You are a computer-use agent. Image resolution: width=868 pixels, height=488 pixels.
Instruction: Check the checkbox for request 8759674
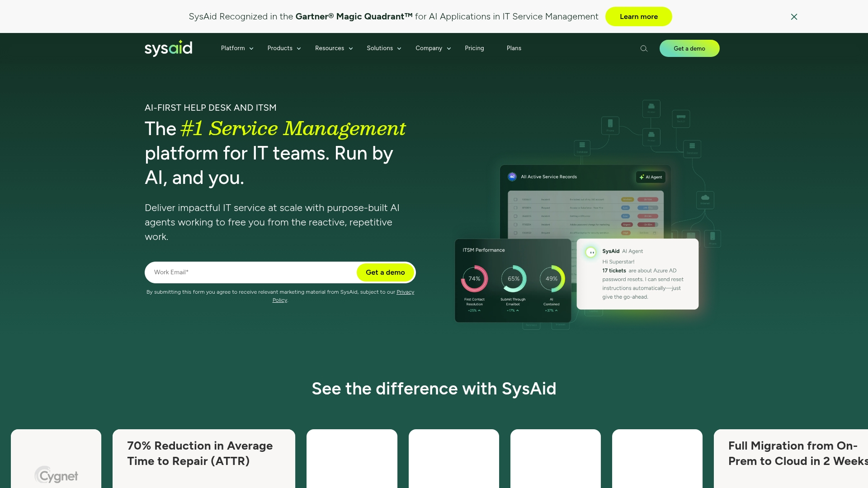pyautogui.click(x=515, y=208)
